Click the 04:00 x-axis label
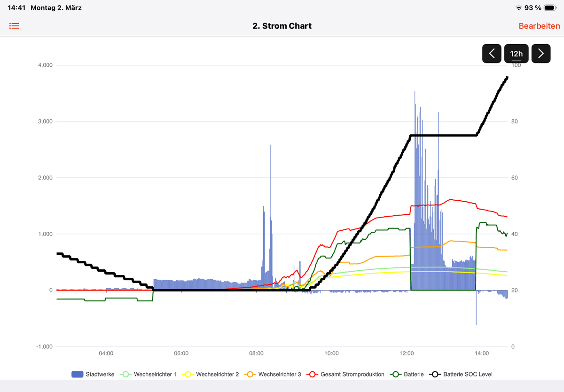This screenshot has width=564, height=392. [x=106, y=353]
